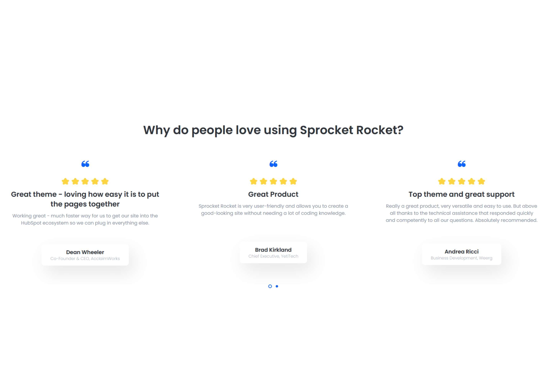Click the star rating above Great Product
The width and height of the screenshot is (552, 392).
(273, 181)
